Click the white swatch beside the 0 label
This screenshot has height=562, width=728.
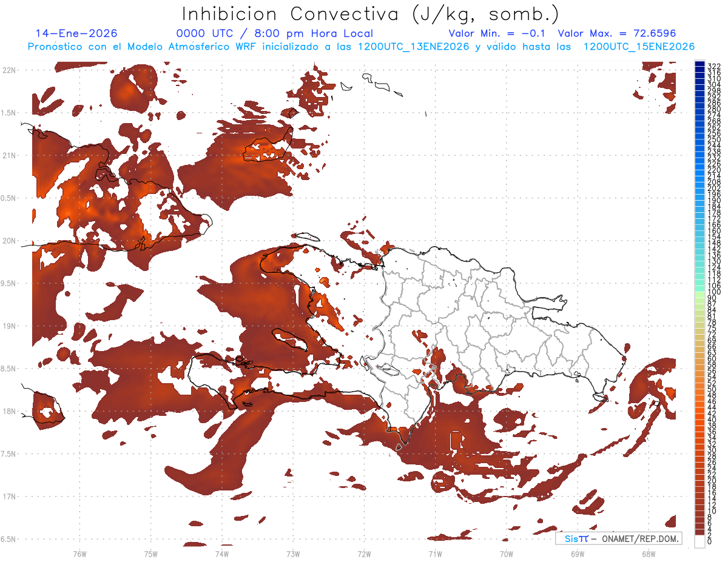point(700,541)
